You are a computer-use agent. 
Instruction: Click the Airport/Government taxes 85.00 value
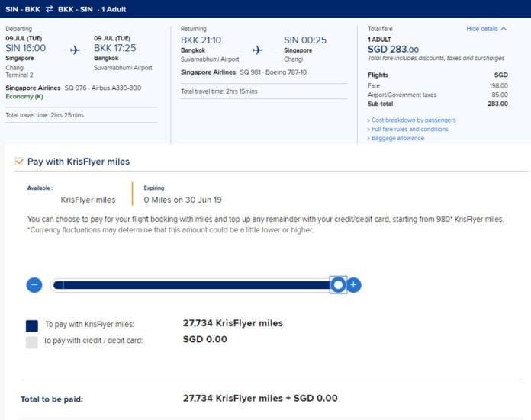[x=500, y=95]
